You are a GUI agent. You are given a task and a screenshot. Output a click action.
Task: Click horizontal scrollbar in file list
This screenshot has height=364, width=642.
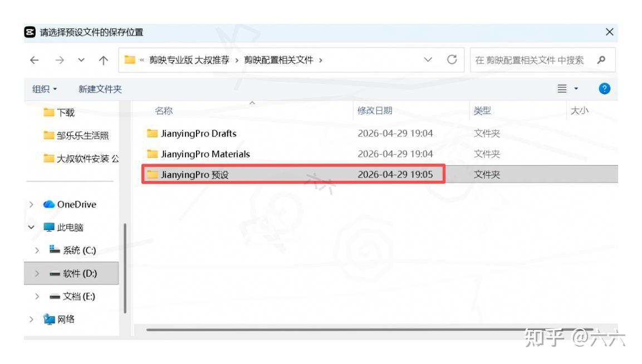[x=369, y=329]
